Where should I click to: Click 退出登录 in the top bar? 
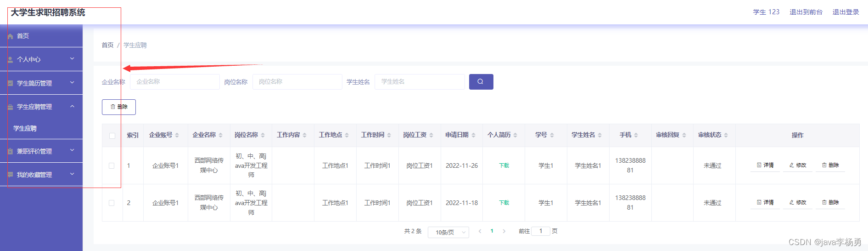point(846,12)
